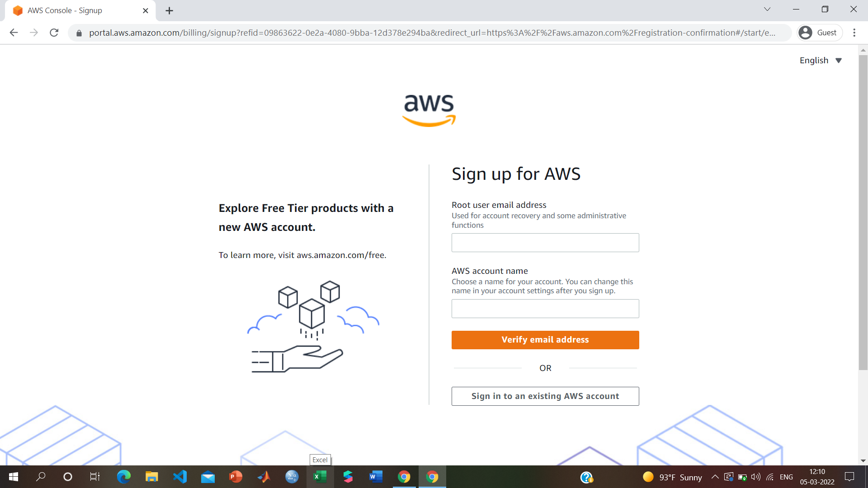Expand the browser address bar dropdown
This screenshot has height=488, width=868.
pyautogui.click(x=767, y=9)
